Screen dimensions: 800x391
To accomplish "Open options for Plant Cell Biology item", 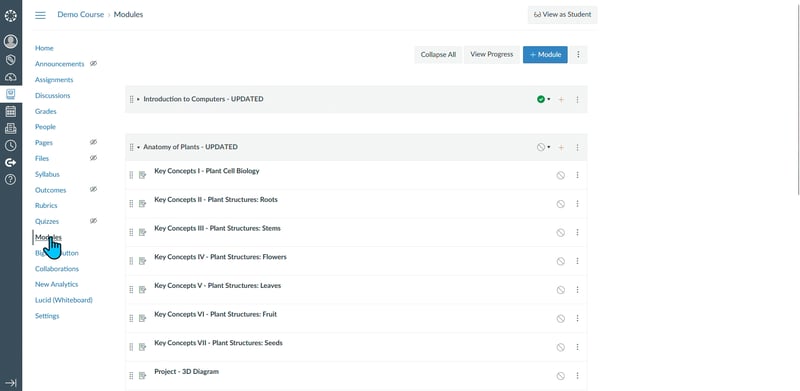I will (578, 175).
